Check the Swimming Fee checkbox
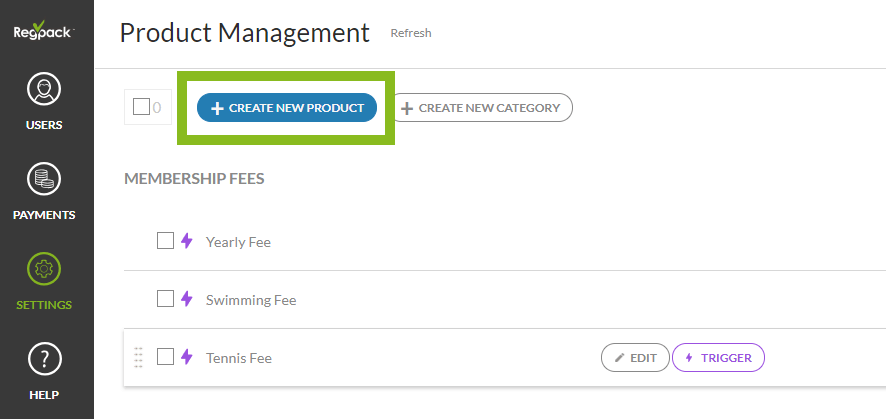 [x=166, y=299]
